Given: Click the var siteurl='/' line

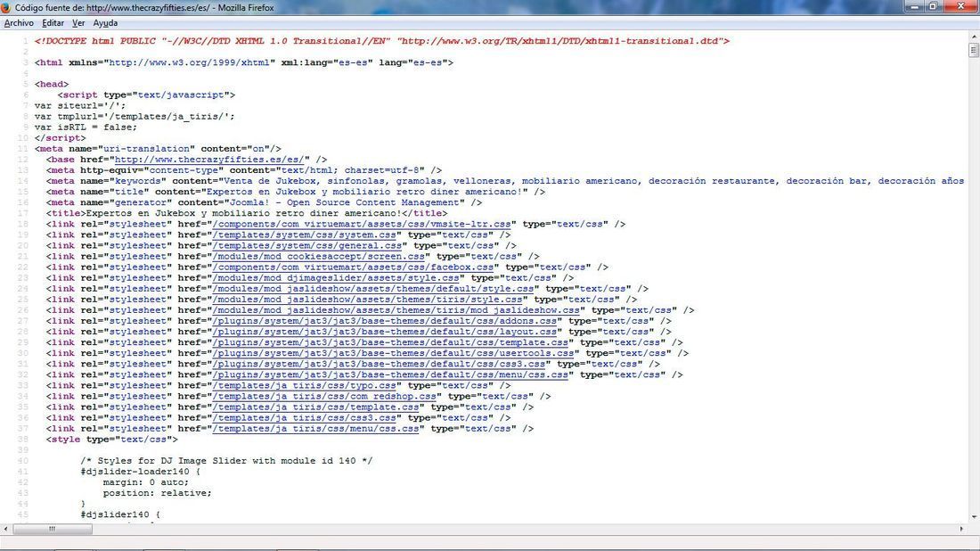Looking at the screenshot, I should click(80, 106).
